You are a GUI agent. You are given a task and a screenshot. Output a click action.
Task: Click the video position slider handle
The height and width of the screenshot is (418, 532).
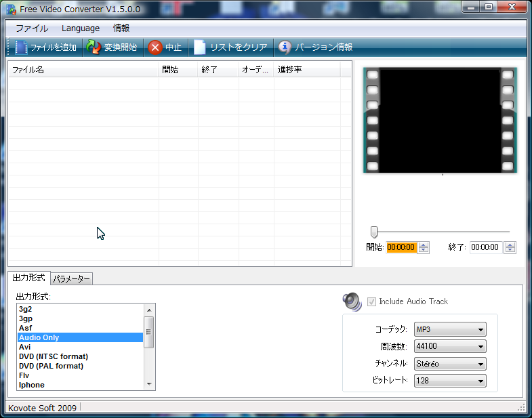374,232
